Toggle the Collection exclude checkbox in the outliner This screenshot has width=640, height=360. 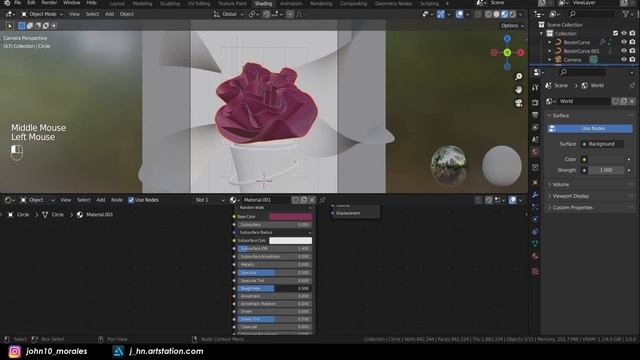(615, 33)
